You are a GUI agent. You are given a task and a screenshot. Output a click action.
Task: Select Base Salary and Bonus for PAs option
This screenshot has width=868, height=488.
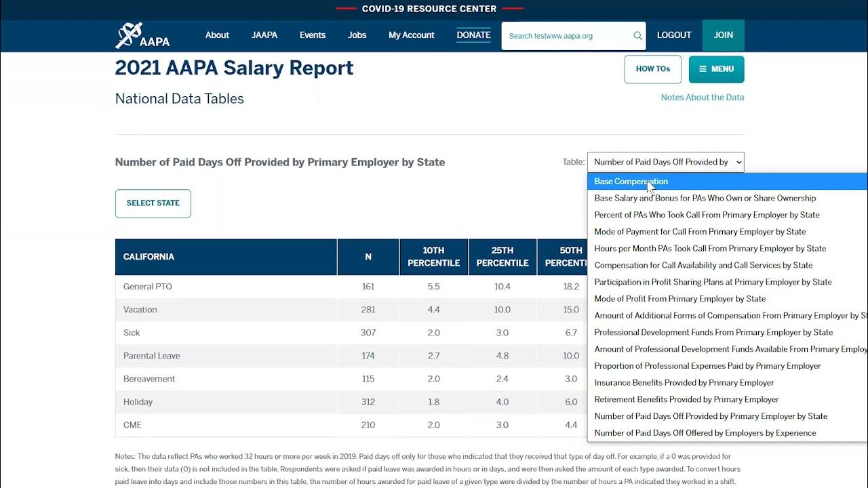point(728,199)
